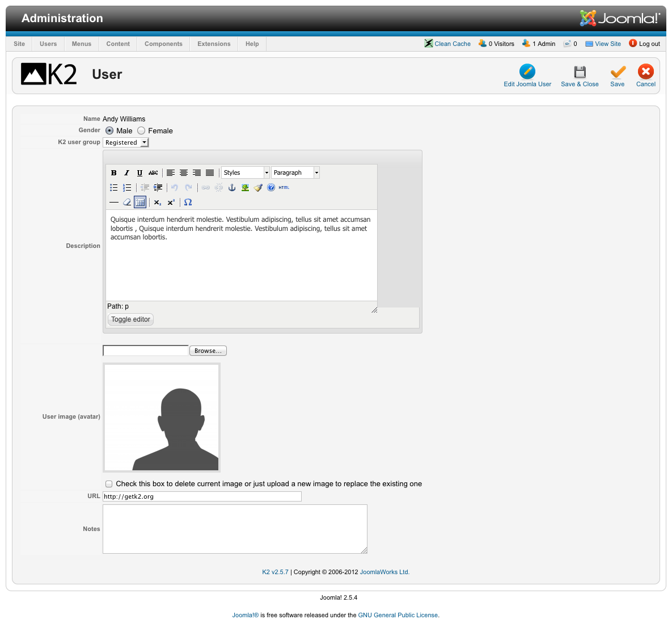
Task: Open the K2 user group dropdown
Action: (125, 142)
